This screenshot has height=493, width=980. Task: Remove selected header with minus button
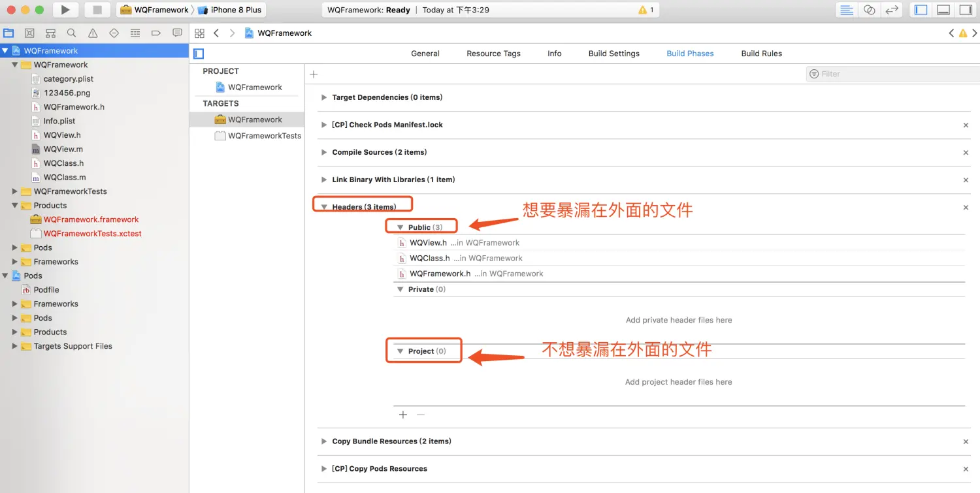pyautogui.click(x=421, y=415)
